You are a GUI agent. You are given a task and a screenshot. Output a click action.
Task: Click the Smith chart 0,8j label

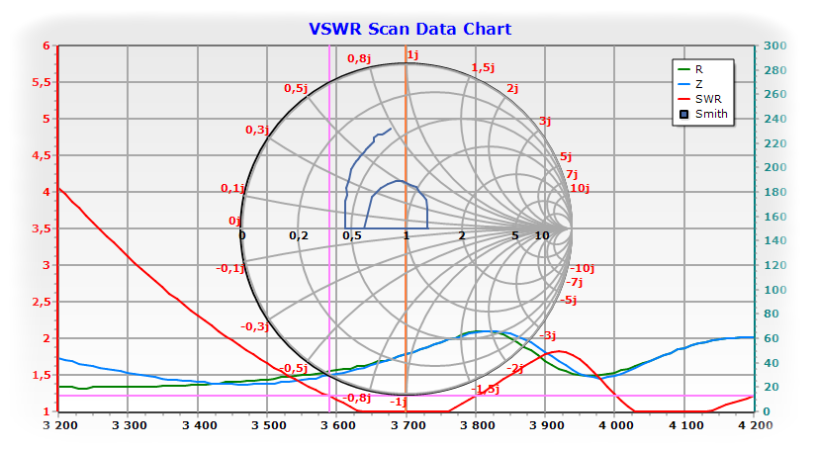359,58
